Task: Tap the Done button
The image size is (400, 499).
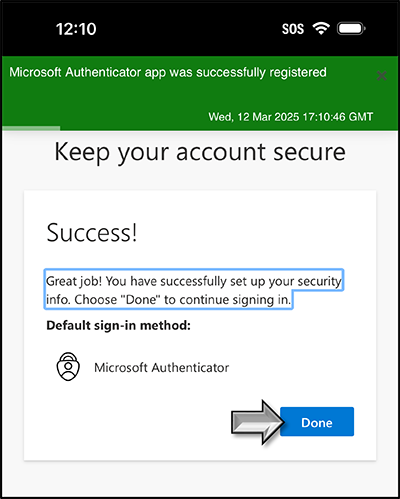Action: click(x=317, y=422)
